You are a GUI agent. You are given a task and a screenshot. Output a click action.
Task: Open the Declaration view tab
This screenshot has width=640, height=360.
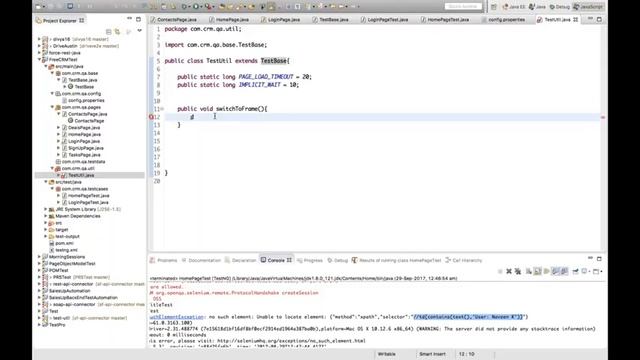(x=240, y=260)
